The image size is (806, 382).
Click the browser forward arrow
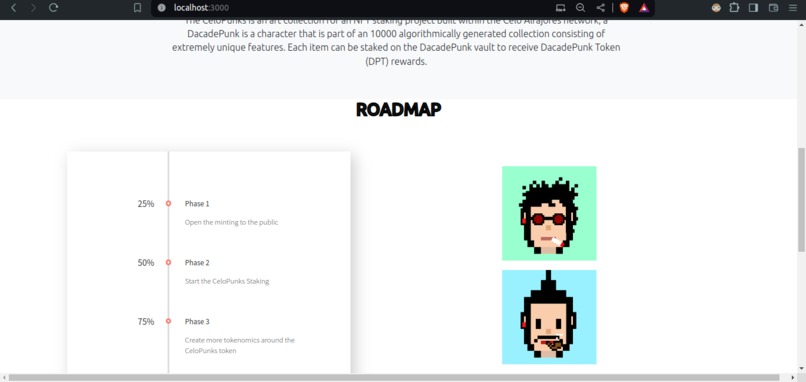[33, 8]
